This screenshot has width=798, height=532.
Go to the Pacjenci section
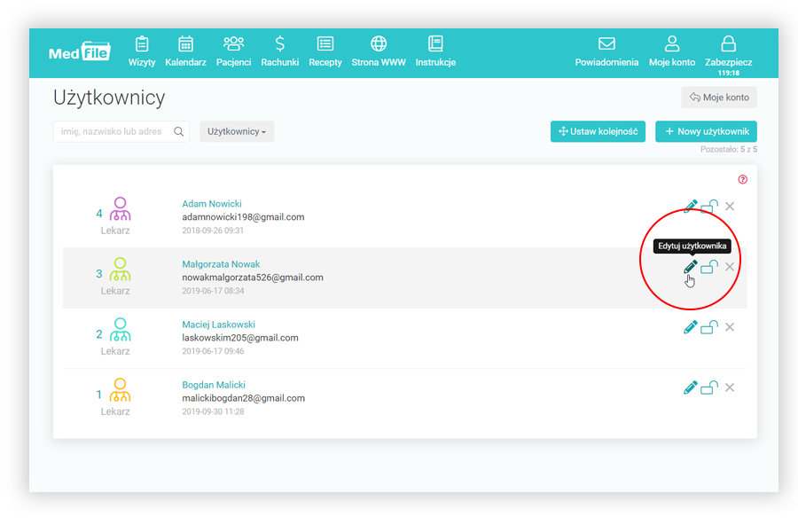tap(233, 52)
